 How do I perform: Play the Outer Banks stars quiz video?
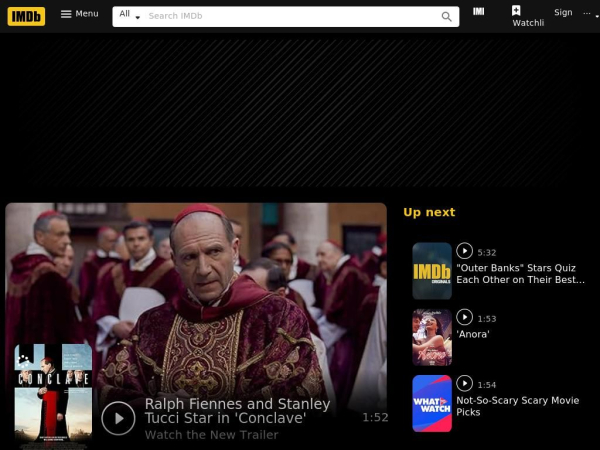click(465, 251)
